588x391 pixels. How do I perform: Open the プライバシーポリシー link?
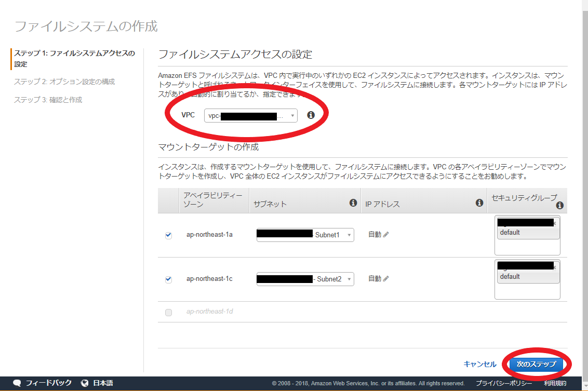(504, 383)
